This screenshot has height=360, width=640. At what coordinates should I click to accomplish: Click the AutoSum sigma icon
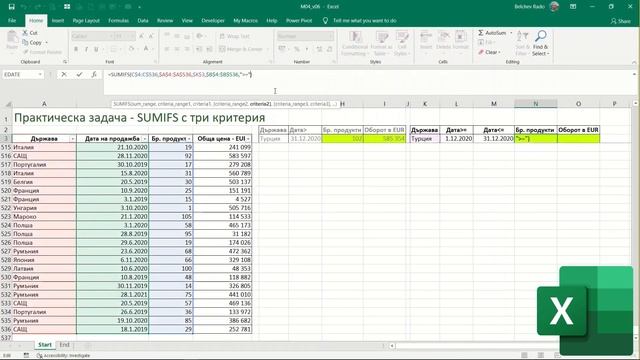[481, 33]
